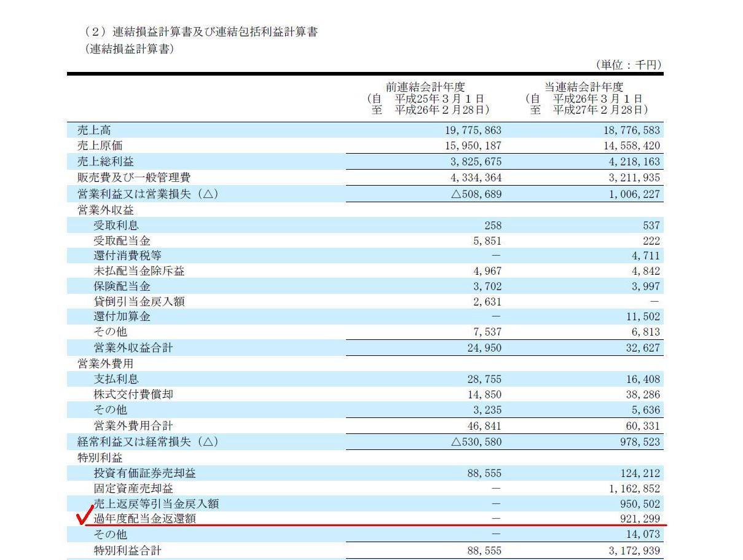Click value 3,825,675
This screenshot has height=560, width=743.
tap(476, 162)
